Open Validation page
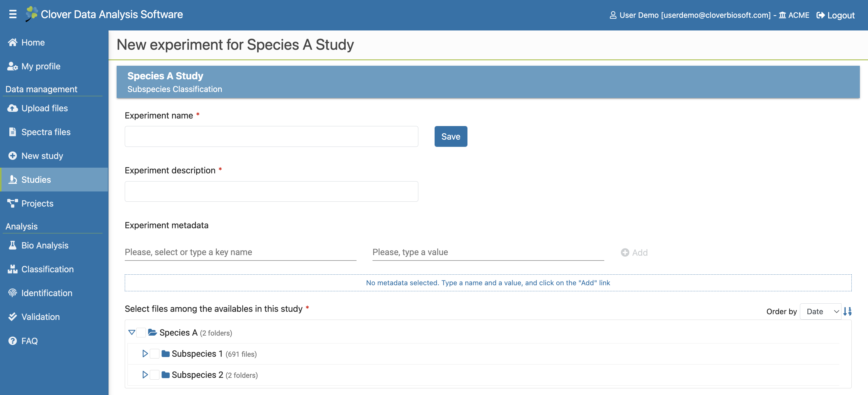 (54, 317)
